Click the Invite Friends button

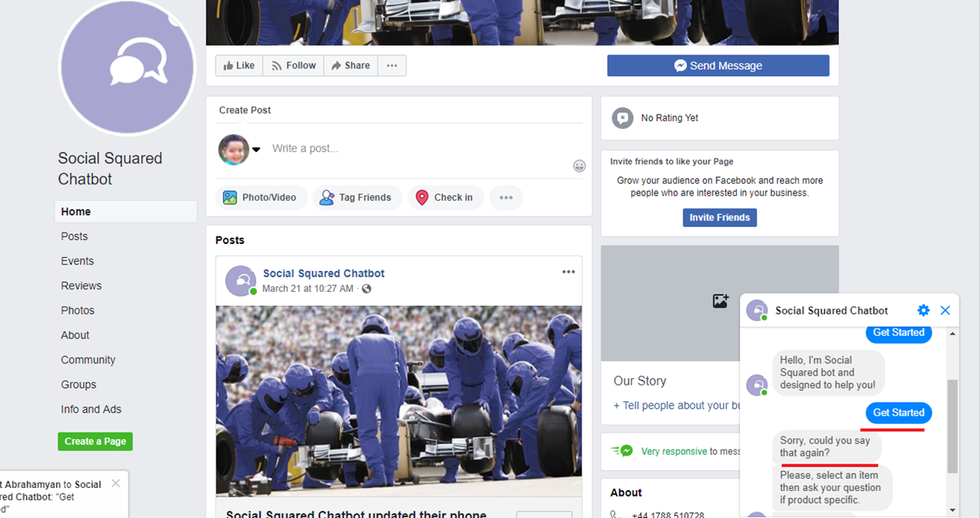coord(720,218)
